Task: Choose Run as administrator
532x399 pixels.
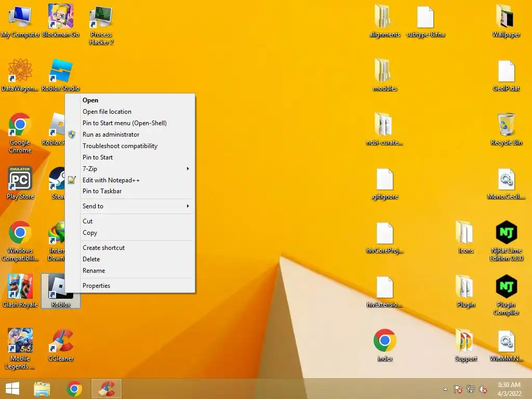Action: 137,135
